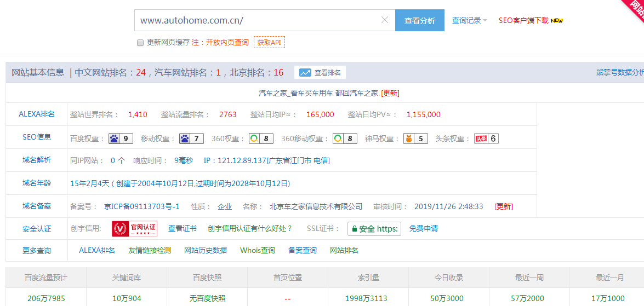This screenshot has height=306, width=644.
Task: Click the domain age 15年2月4天 text
Action: (89, 183)
